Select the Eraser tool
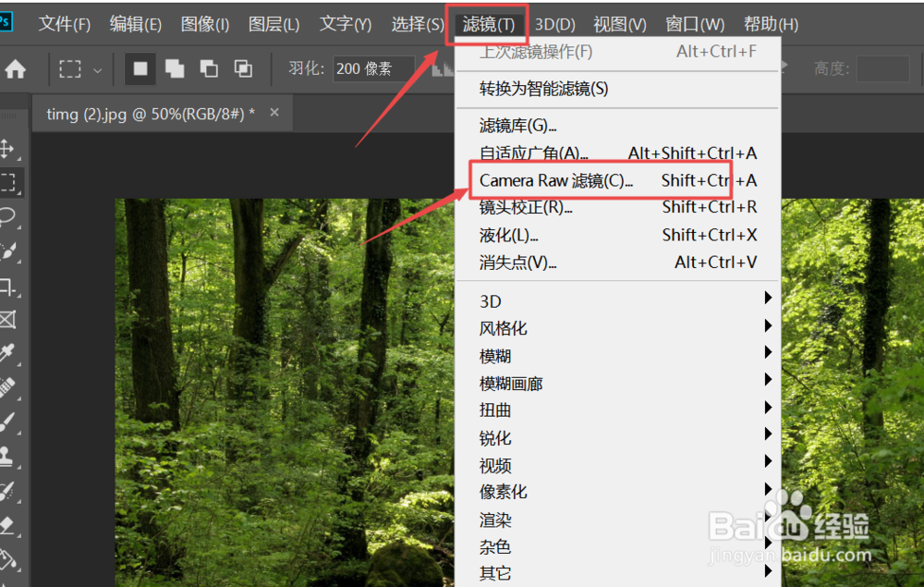This screenshot has width=924, height=587. coord(7,525)
